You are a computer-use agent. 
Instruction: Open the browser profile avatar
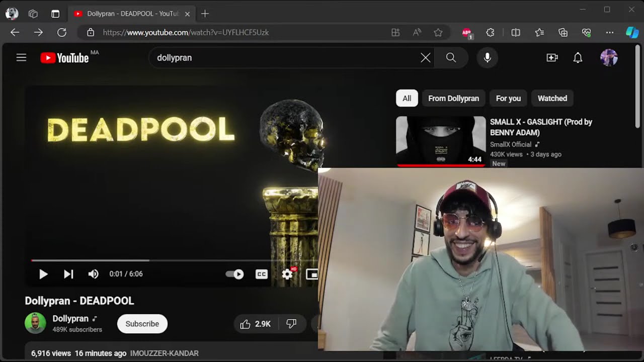click(x=12, y=14)
